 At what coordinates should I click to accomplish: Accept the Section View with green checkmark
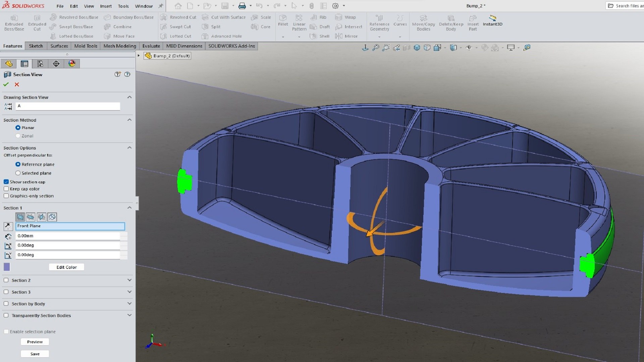point(6,84)
